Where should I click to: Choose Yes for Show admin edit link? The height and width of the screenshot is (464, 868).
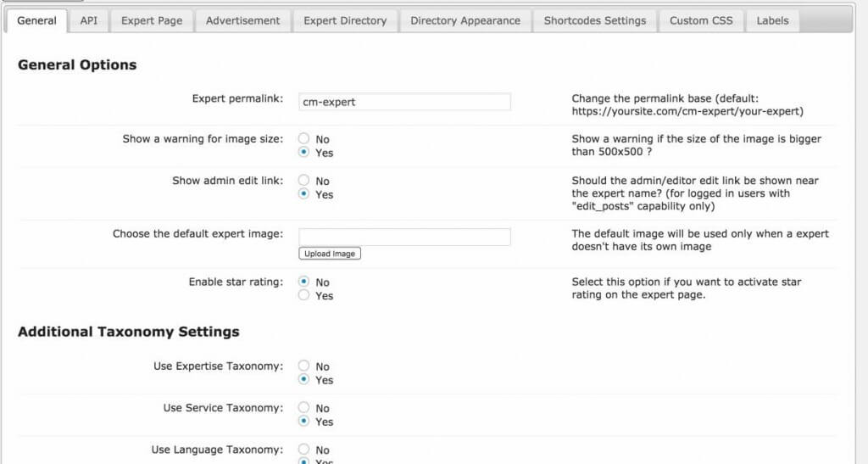coord(303,194)
